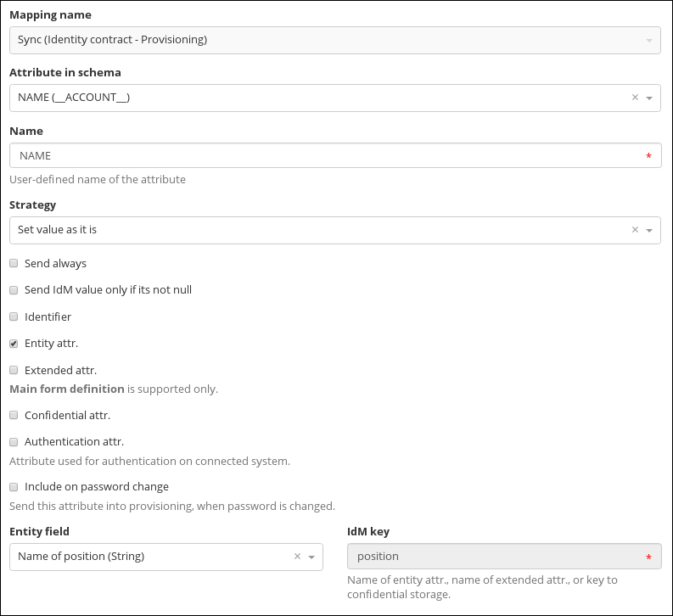This screenshot has width=673, height=616.
Task: Click the 'Mapping name' label
Action: click(x=50, y=15)
